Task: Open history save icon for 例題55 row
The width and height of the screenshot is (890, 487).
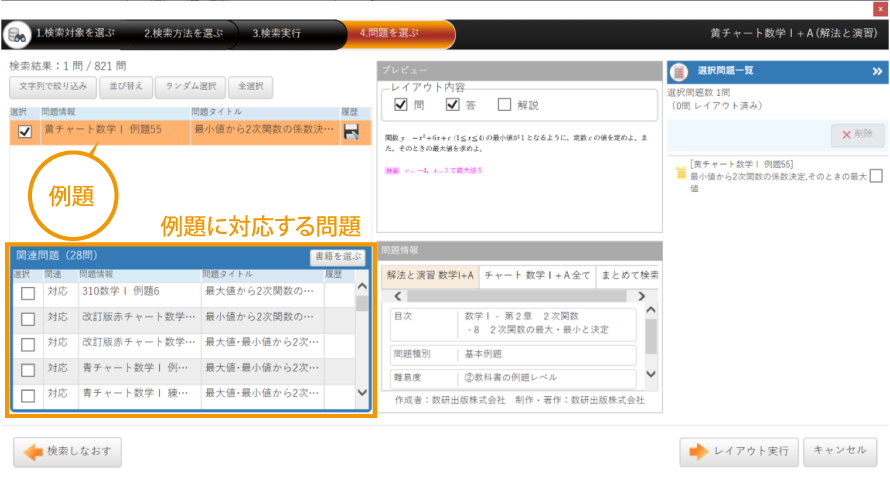Action: pyautogui.click(x=351, y=132)
